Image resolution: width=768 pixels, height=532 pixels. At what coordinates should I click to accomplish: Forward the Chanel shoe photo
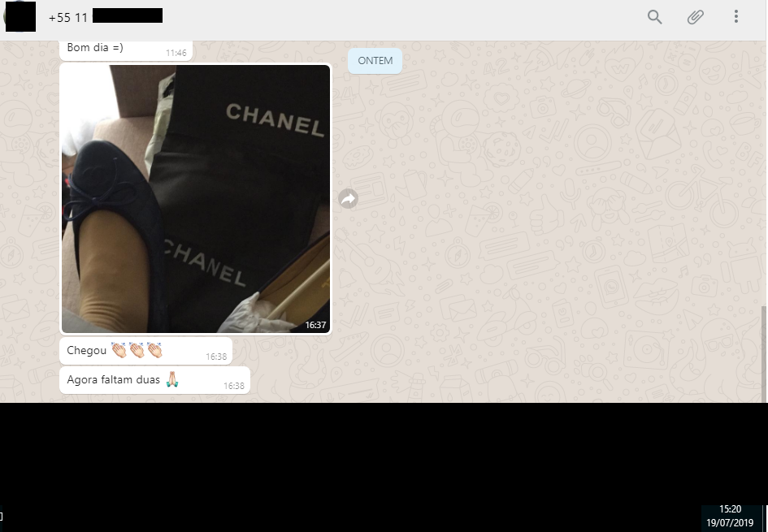coord(349,199)
